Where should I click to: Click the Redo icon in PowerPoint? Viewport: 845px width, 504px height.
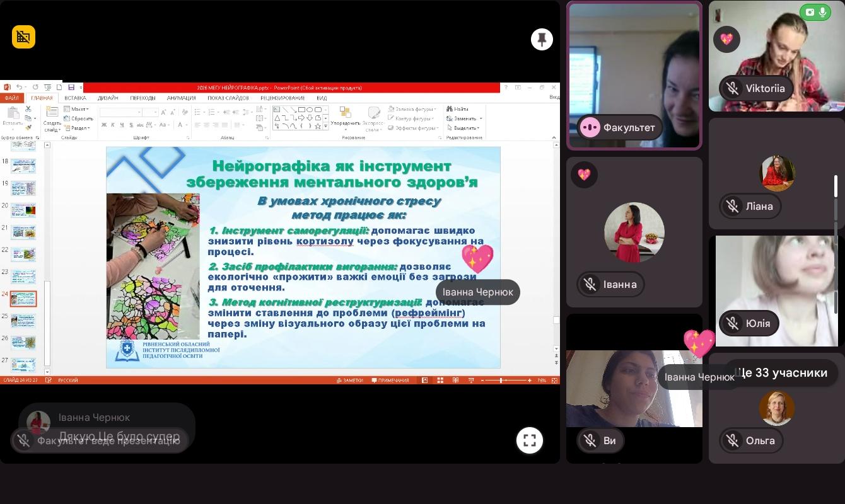(35, 88)
